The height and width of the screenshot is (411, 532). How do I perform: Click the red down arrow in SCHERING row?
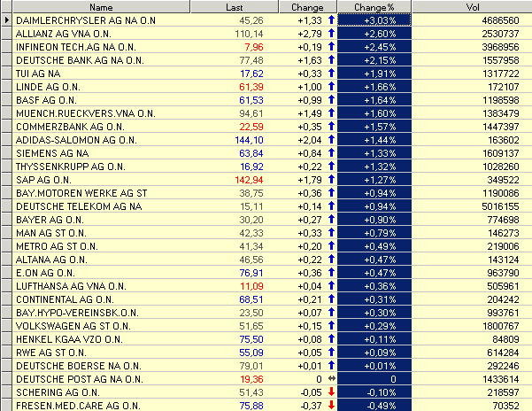point(331,392)
